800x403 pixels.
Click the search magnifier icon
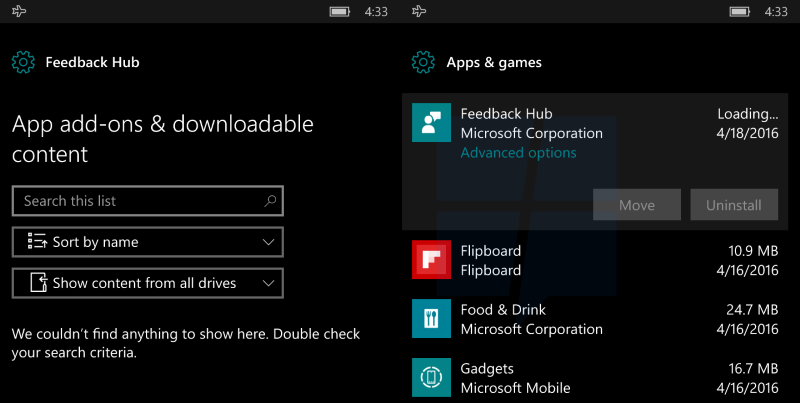(x=270, y=201)
